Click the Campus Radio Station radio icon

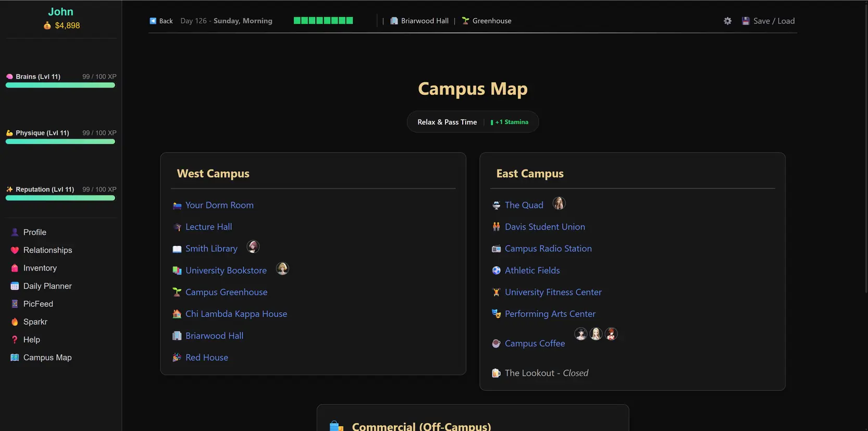496,249
